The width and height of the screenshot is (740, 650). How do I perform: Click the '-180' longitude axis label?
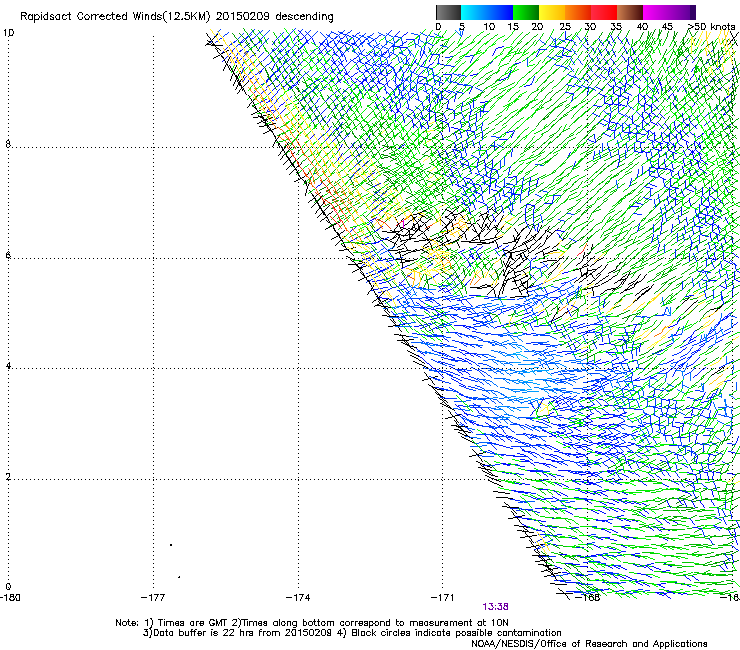pos(10,598)
